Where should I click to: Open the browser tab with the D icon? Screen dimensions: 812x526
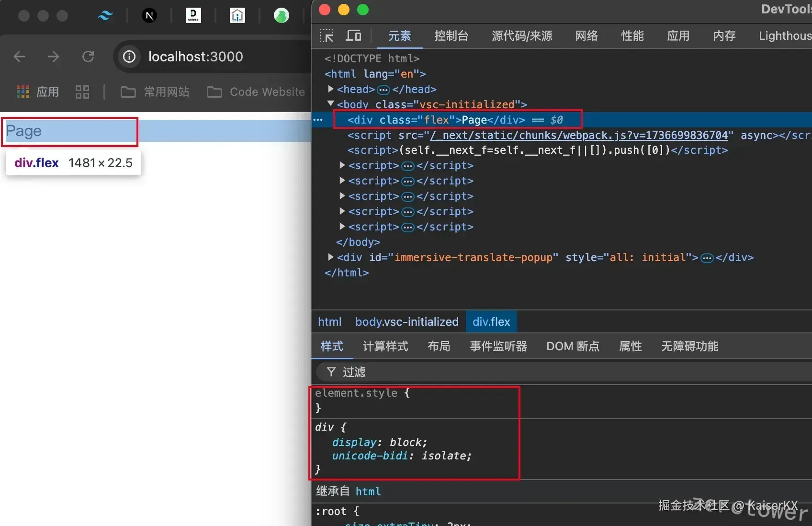193,15
